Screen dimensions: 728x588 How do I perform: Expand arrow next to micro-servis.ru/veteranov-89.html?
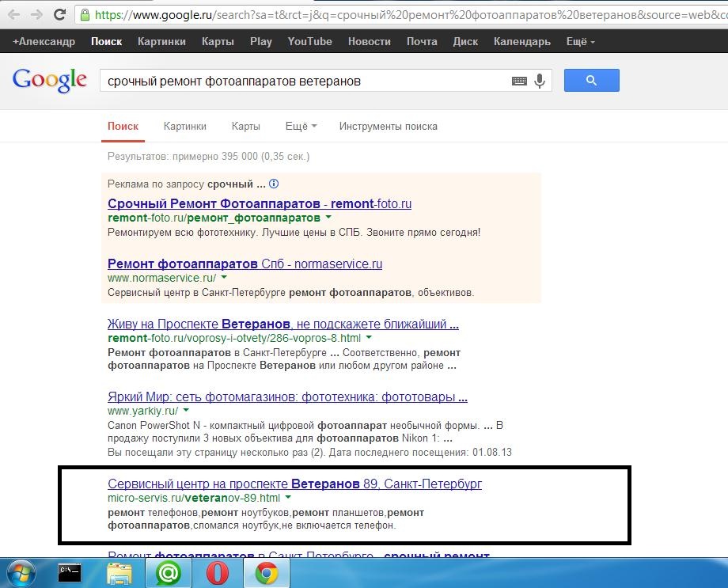coord(288,497)
